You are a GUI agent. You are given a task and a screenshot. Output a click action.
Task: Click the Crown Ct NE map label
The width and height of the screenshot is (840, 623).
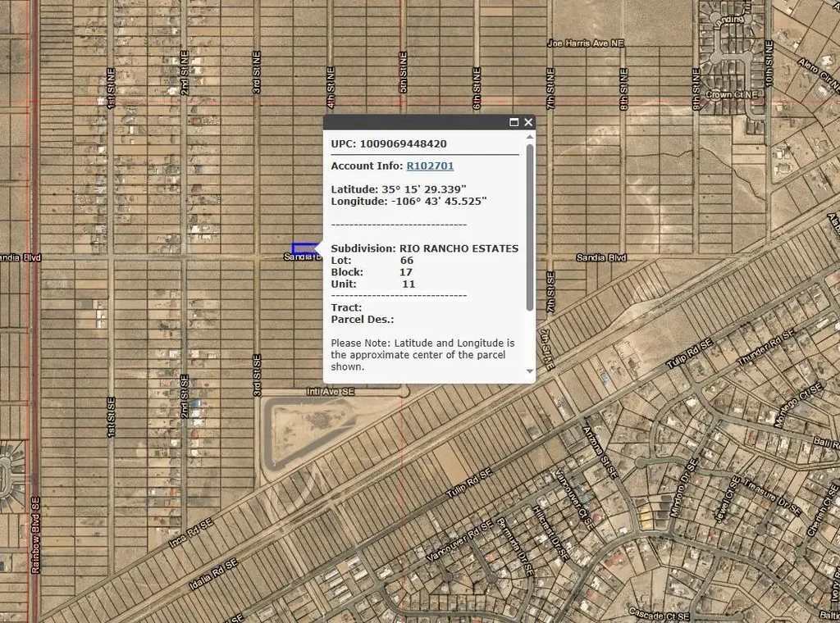coord(733,95)
